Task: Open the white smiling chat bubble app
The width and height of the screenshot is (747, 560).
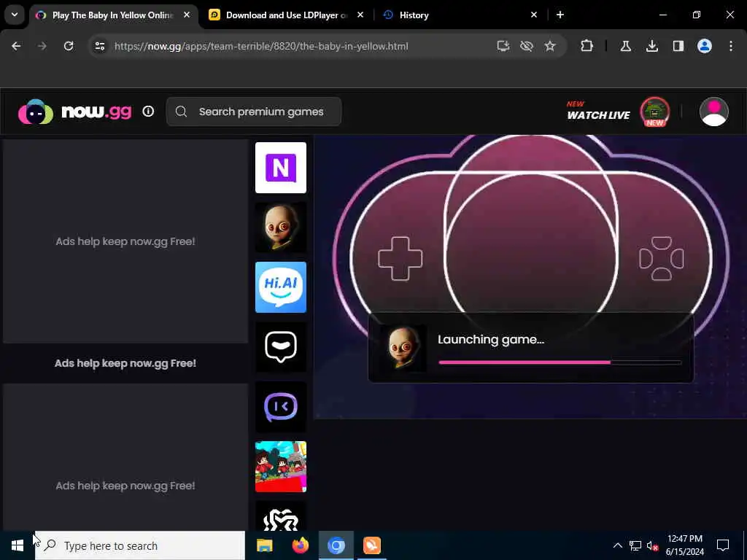Action: [x=281, y=347]
